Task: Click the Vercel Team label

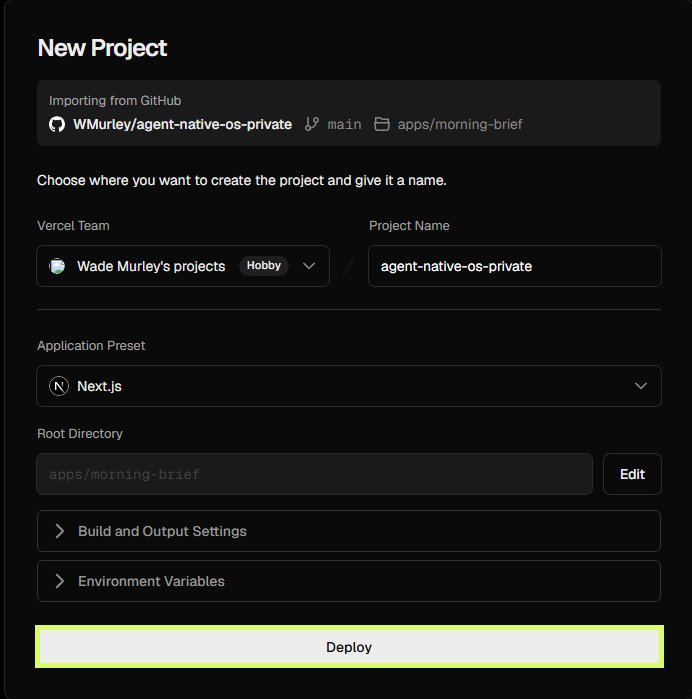Action: tap(73, 226)
